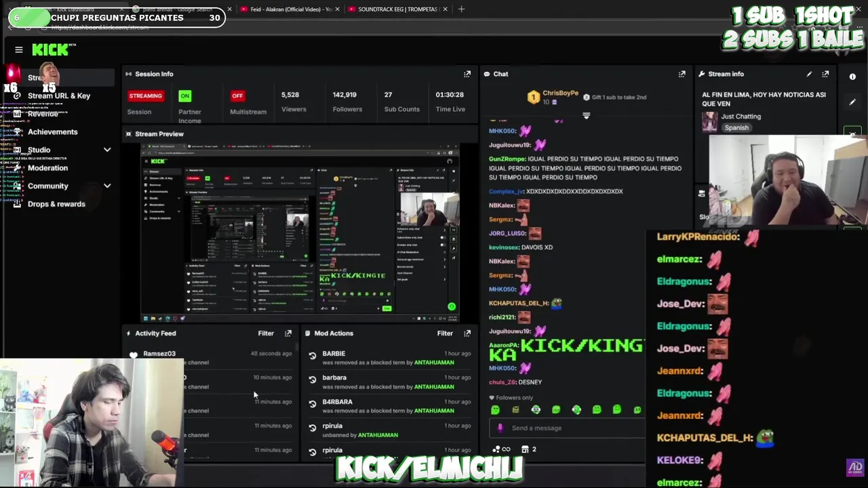Click the Followers only label
Viewport: 868px width, 488px height.
coord(514,398)
